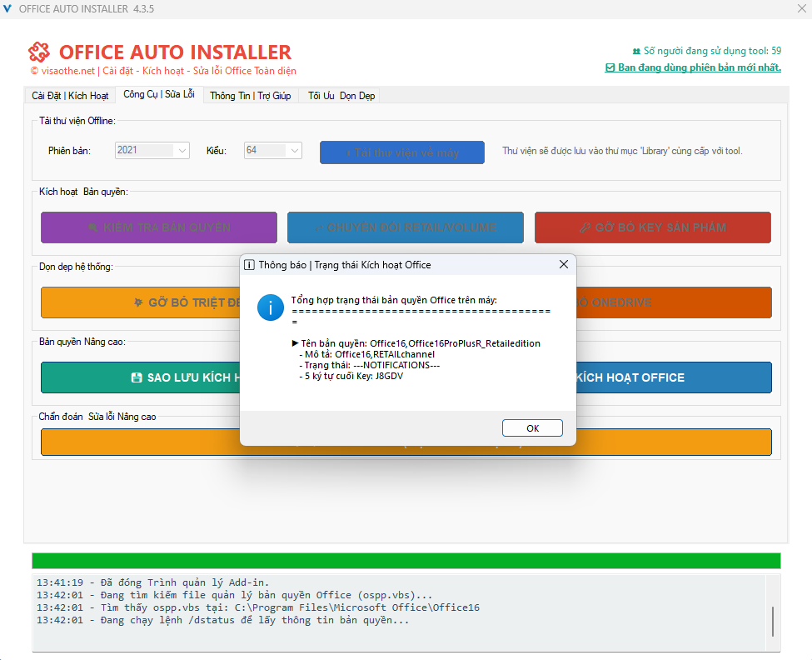The image size is (812, 660).
Task: Switch to Thông Tin | Trợ Giúp tab
Action: click(251, 96)
